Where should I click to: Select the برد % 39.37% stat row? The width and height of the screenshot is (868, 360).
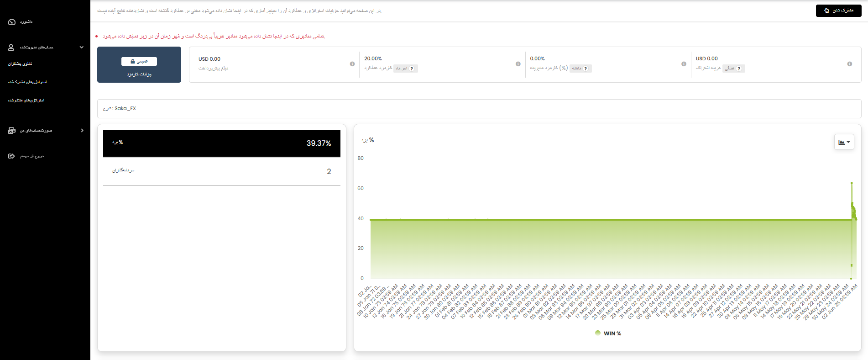pyautogui.click(x=222, y=143)
